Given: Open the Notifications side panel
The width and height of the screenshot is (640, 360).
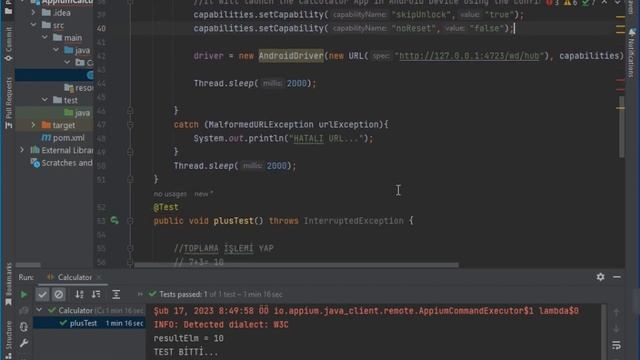Looking at the screenshot, I should coord(631,53).
